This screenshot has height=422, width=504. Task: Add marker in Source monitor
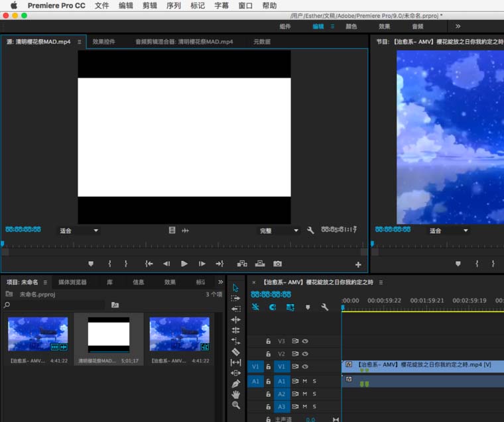coord(91,264)
